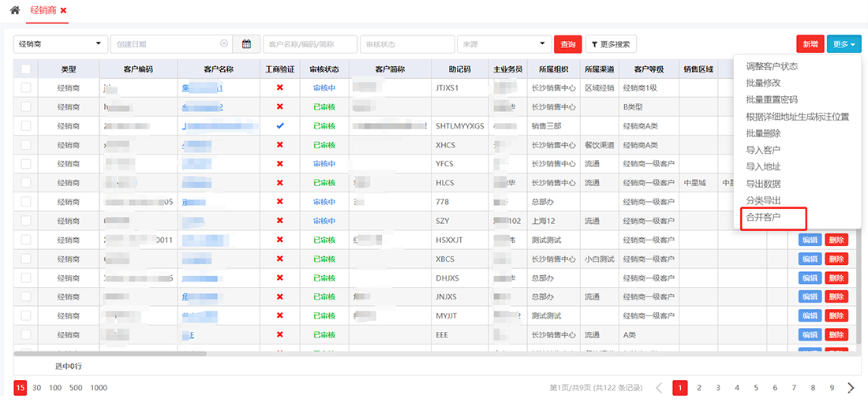Click the previous page arrow in pagination

click(660, 388)
